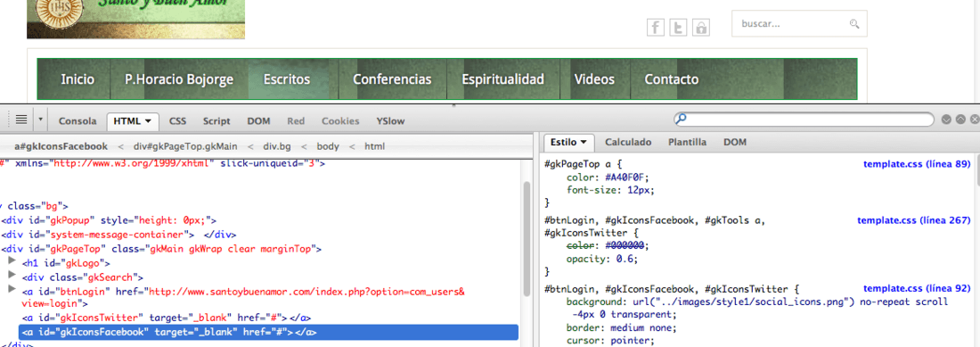This screenshot has width=980, height=347.
Task: Open the HTML tab dropdown arrow
Action: (148, 120)
